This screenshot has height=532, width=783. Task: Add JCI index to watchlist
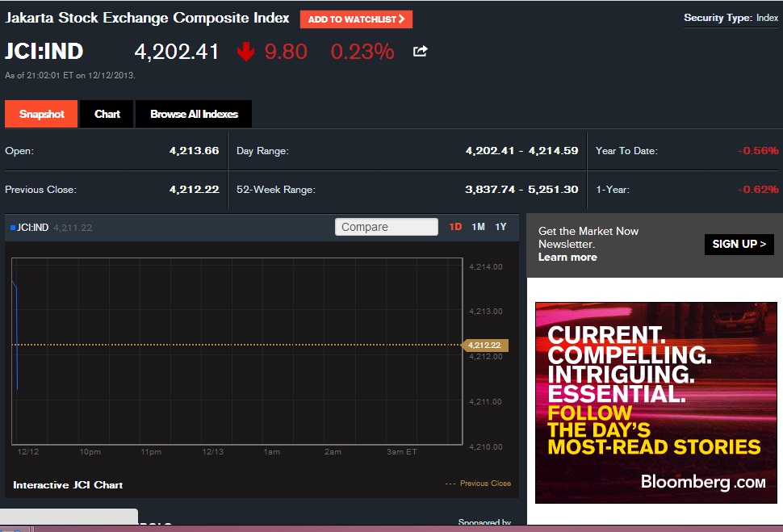click(356, 19)
